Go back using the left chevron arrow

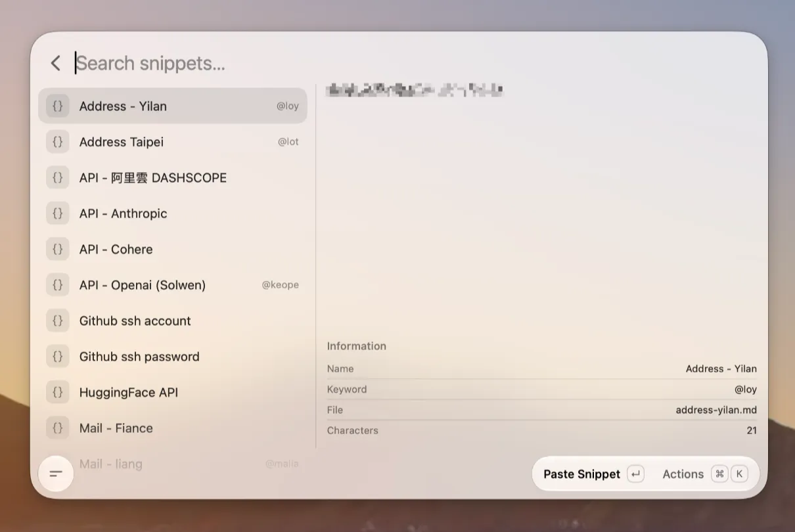[56, 63]
